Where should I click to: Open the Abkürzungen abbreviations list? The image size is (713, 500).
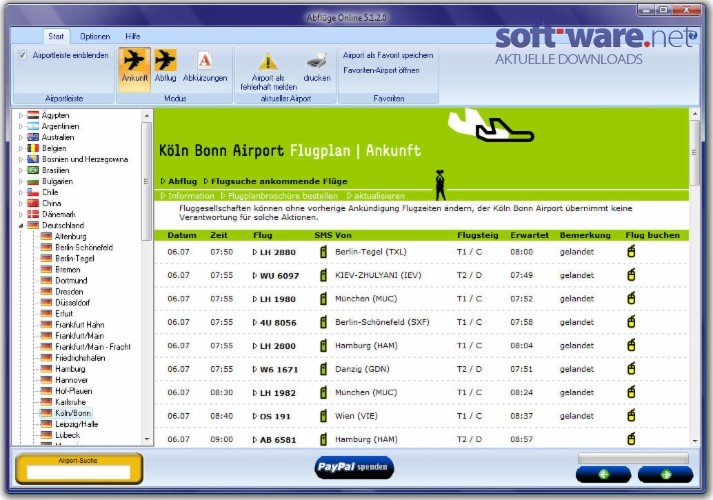pyautogui.click(x=205, y=66)
